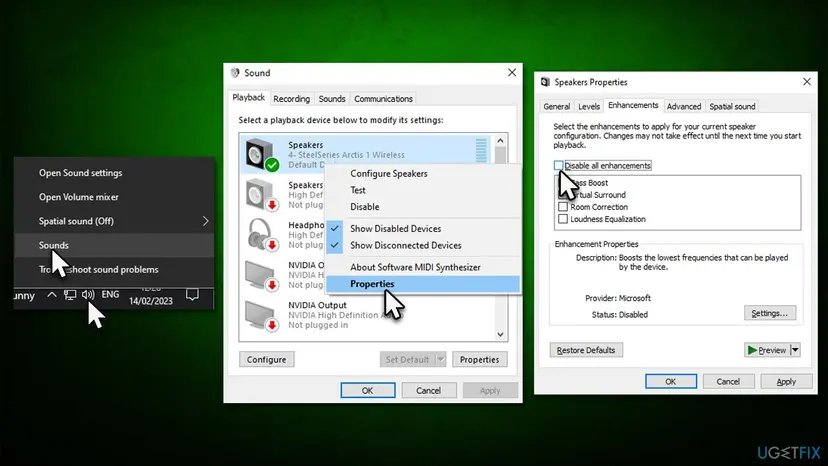The height and width of the screenshot is (466, 828).
Task: Click Properties button in Sound window
Action: pos(479,359)
